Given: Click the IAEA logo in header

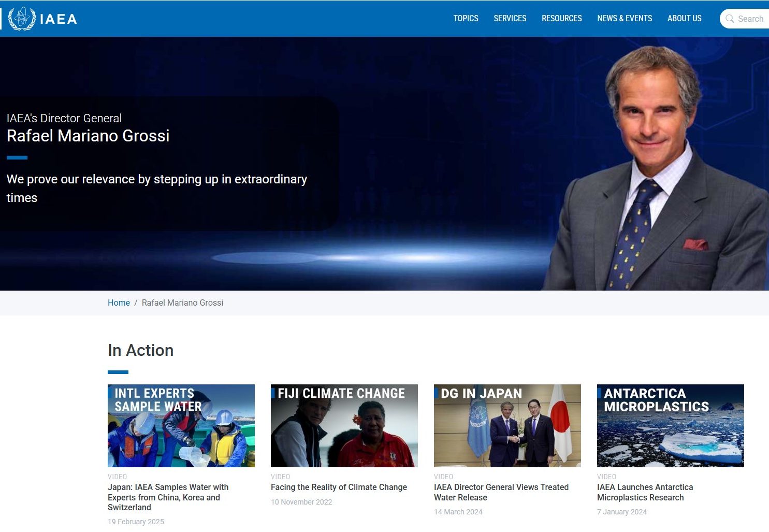Looking at the screenshot, I should click(x=42, y=19).
